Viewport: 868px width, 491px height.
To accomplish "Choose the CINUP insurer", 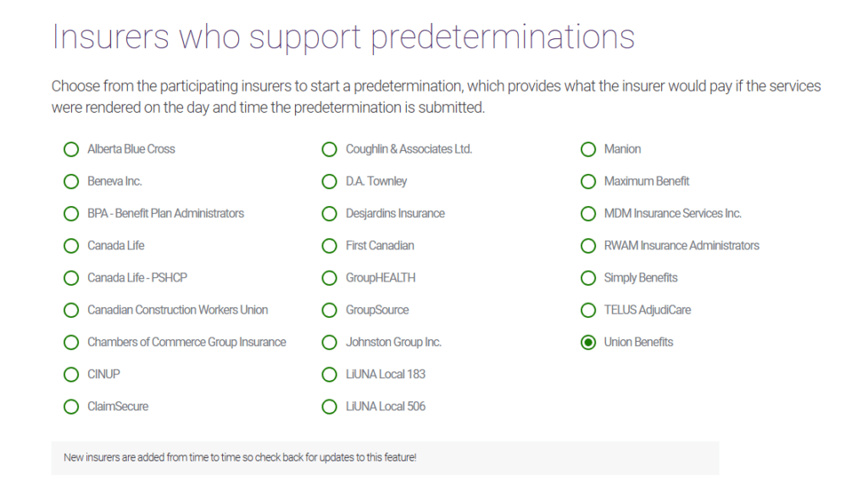I will 71,374.
